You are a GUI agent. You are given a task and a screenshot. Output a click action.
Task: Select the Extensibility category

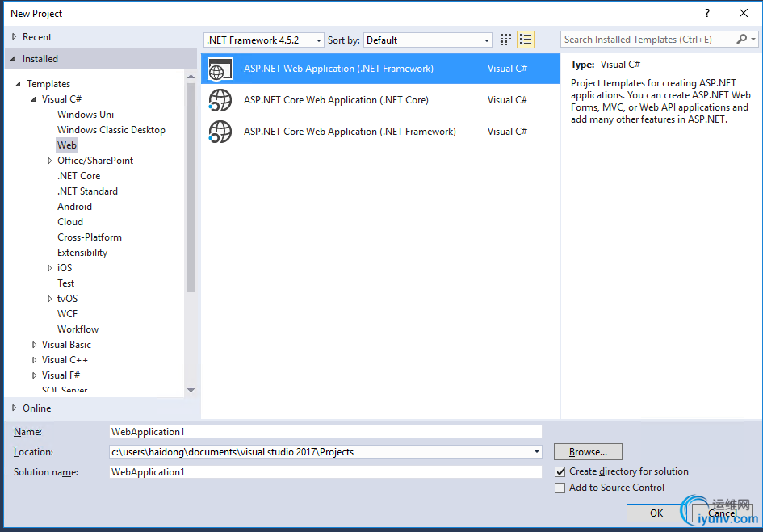82,253
